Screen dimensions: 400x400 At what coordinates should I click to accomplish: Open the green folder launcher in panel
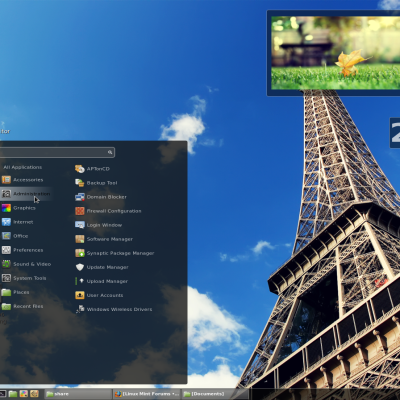[x=13, y=394]
